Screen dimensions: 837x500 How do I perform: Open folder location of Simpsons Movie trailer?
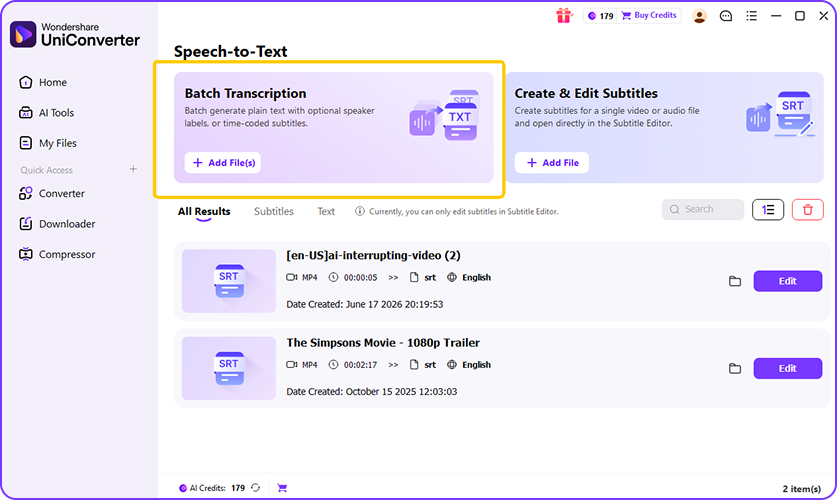pyautogui.click(x=735, y=369)
